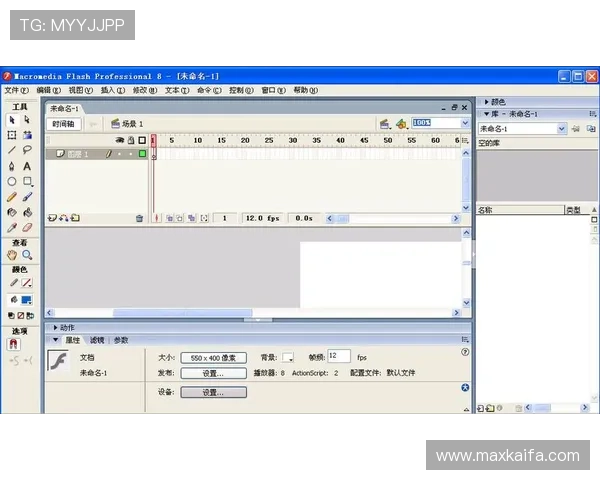Viewport: 600px width, 480px height.
Task: Click the Swap Colors icon
Action: [30, 315]
